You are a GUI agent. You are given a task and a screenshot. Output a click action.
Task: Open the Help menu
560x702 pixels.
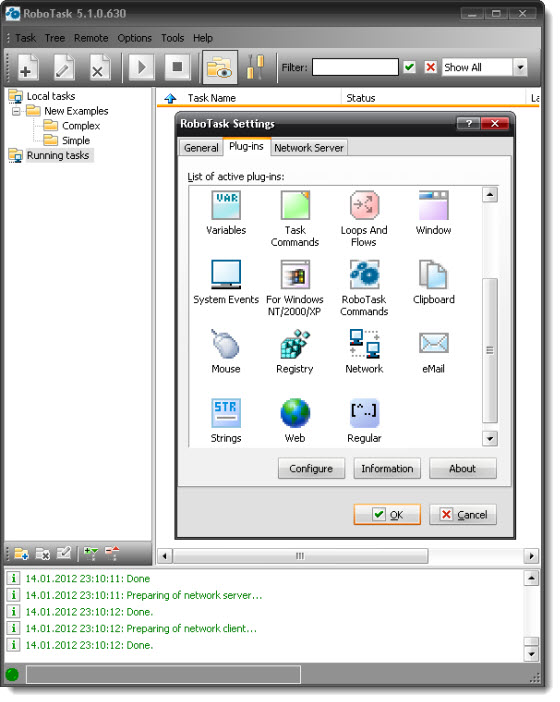(x=203, y=38)
